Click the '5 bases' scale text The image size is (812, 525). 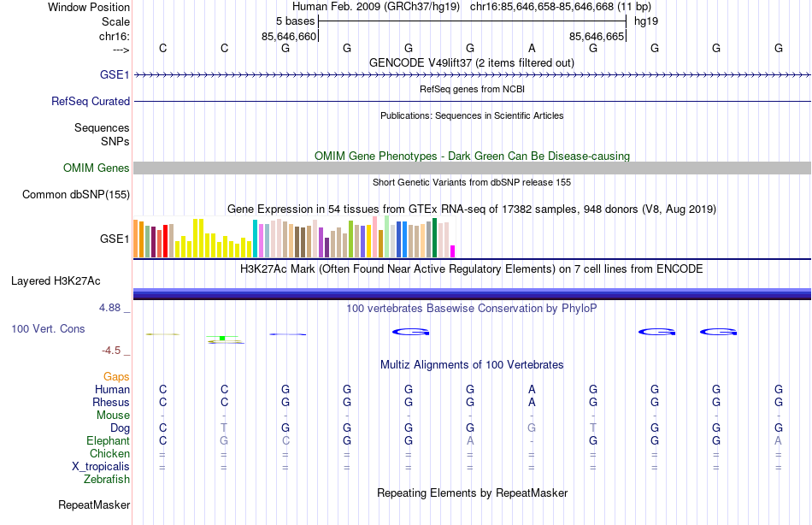295,21
